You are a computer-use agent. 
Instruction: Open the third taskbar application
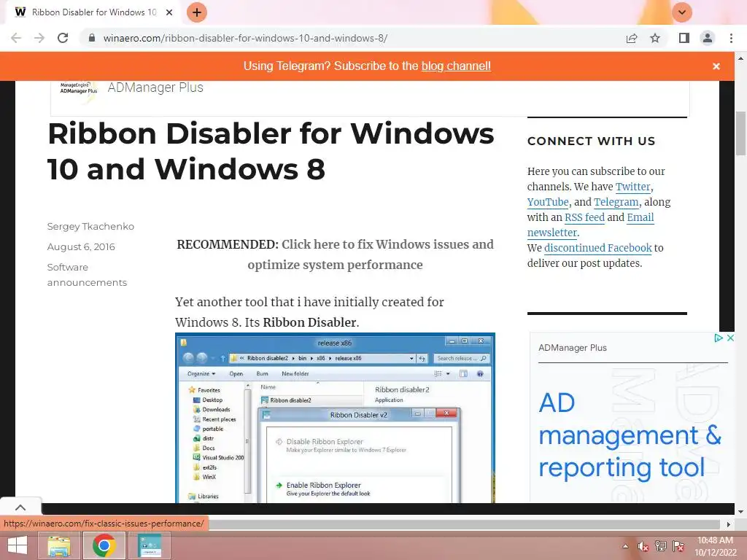(150, 545)
